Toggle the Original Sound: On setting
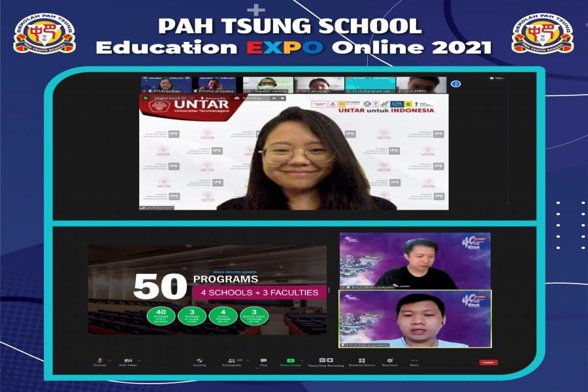This screenshot has width=588, height=392. coord(169,98)
